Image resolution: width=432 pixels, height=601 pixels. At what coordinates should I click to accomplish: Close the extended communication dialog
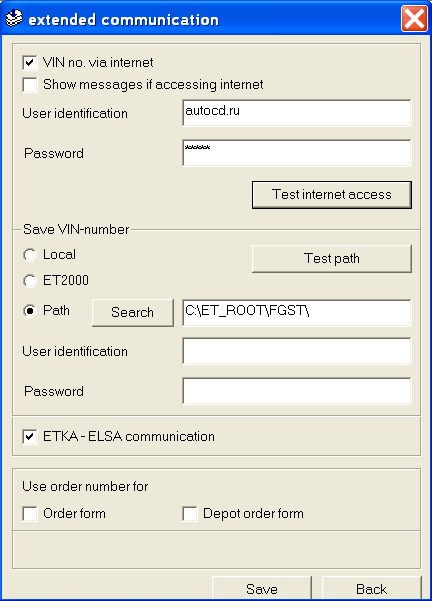[414, 18]
